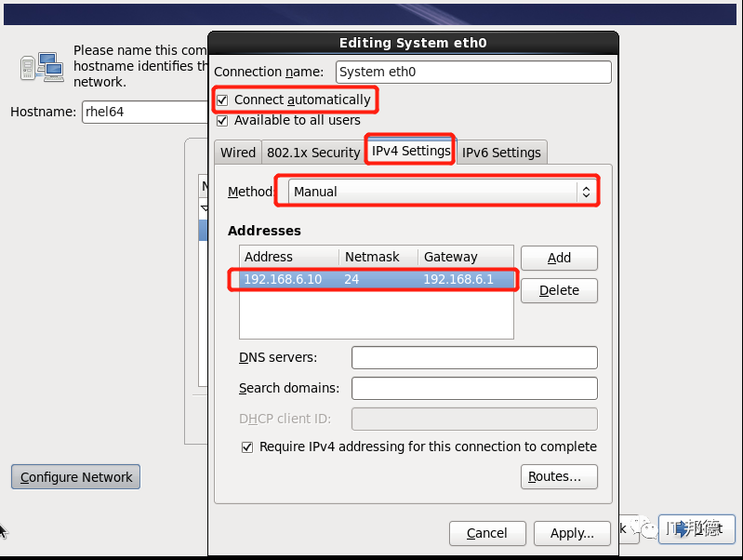Open the Routes… dialog button
The height and width of the screenshot is (560, 743).
point(559,476)
